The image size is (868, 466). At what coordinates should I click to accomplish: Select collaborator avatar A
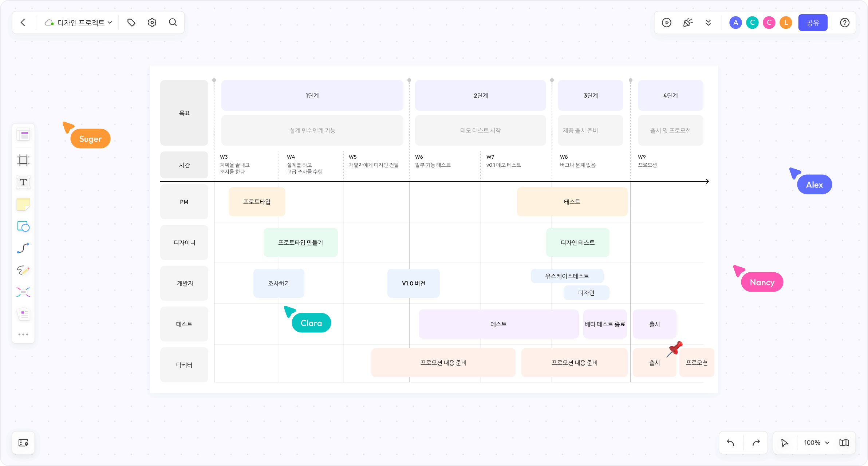pos(736,23)
